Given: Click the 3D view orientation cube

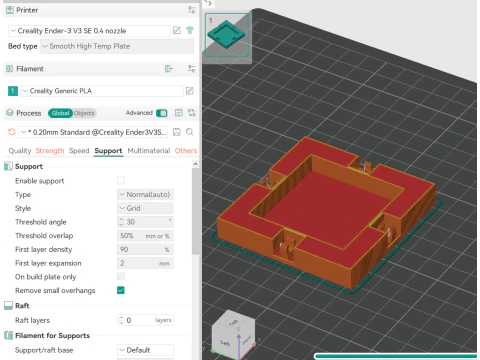Looking at the screenshot, I should coord(234,334).
